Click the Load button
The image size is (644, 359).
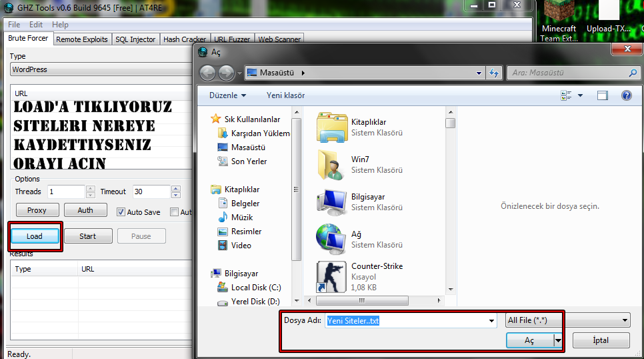[35, 236]
